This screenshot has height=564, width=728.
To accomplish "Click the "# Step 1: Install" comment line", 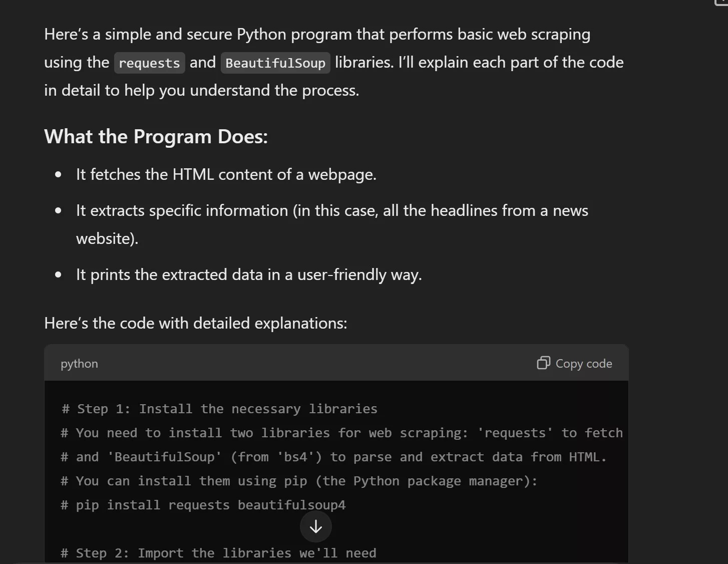I will [x=219, y=409].
